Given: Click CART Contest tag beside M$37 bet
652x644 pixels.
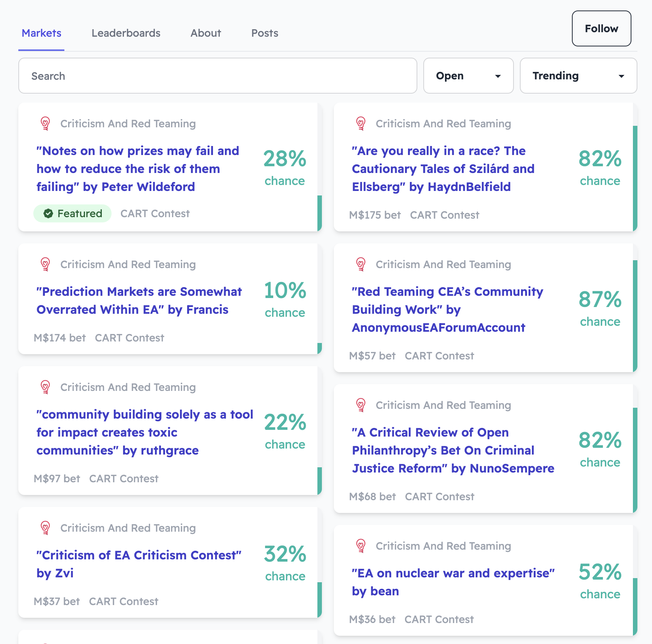Looking at the screenshot, I should [x=124, y=601].
